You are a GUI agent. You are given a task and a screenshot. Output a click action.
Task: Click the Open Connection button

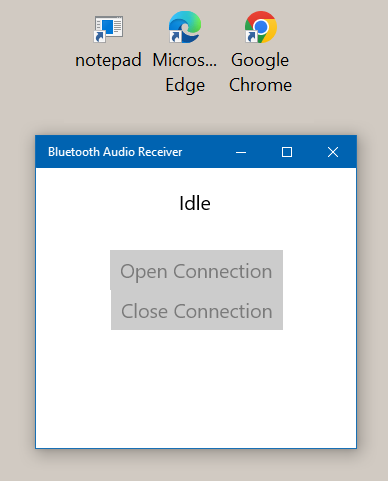[x=196, y=270]
